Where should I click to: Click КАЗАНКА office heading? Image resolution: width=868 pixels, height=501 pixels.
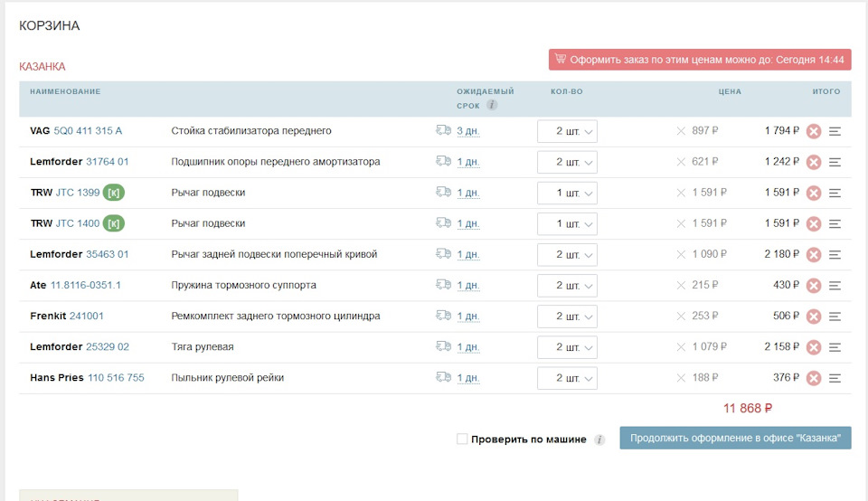42,66
